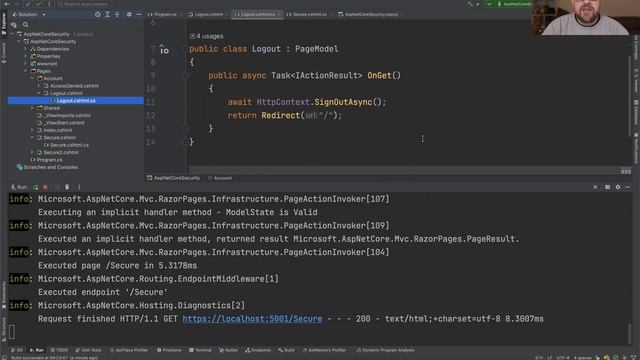Click the clear output trash icon in Run panel
This screenshot has width=640, height=360.
[x=67, y=187]
